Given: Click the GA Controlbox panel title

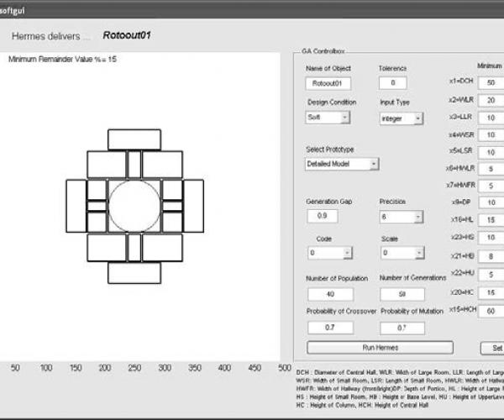Looking at the screenshot, I should [x=323, y=51].
